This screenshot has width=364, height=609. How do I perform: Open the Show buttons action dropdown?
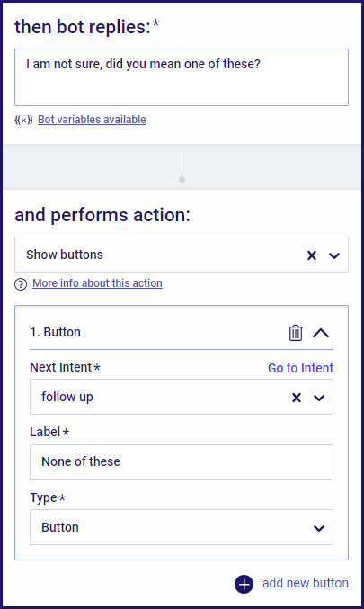[334, 255]
